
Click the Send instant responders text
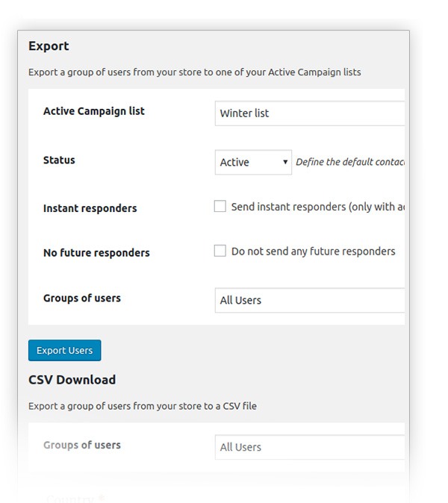317,207
